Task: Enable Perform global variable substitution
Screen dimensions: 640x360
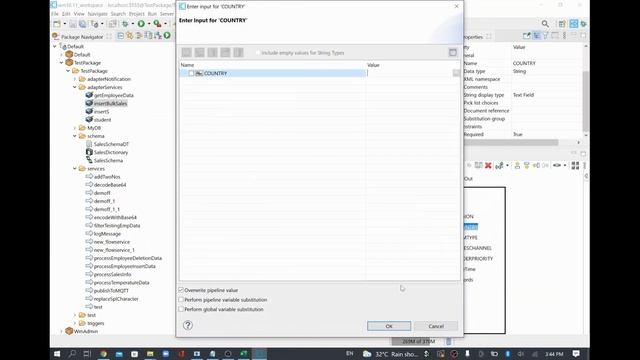Action: (181, 309)
